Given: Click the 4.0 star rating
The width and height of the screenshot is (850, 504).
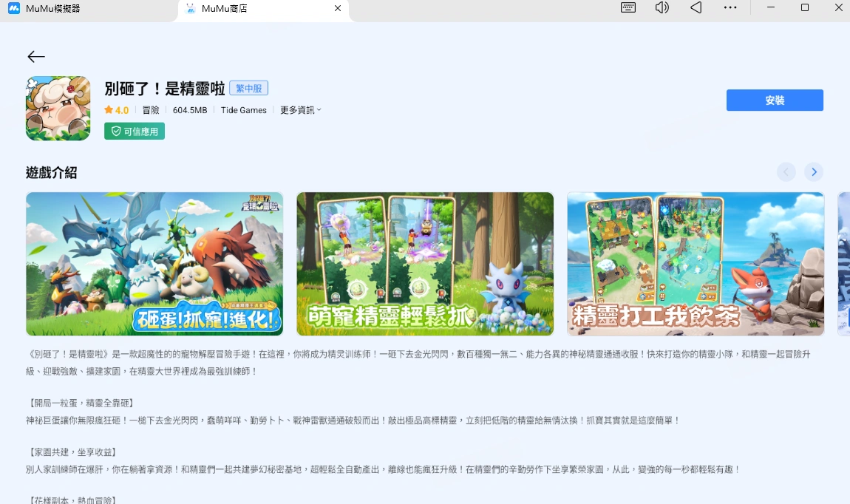Looking at the screenshot, I should coord(117,110).
